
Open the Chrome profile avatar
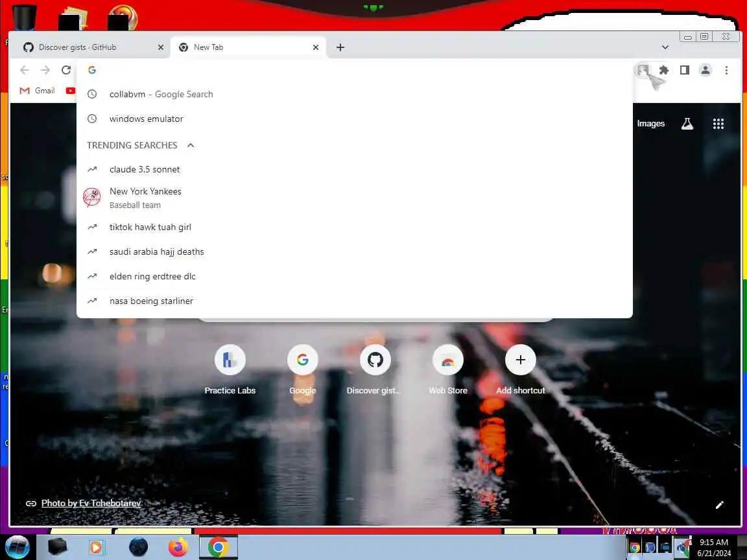[705, 70]
